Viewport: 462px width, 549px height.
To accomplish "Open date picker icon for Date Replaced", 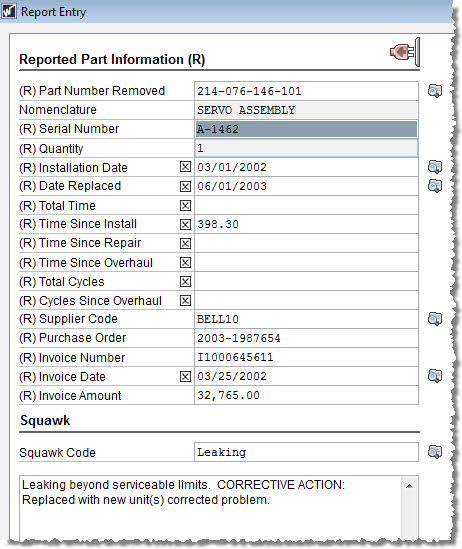I will [435, 186].
